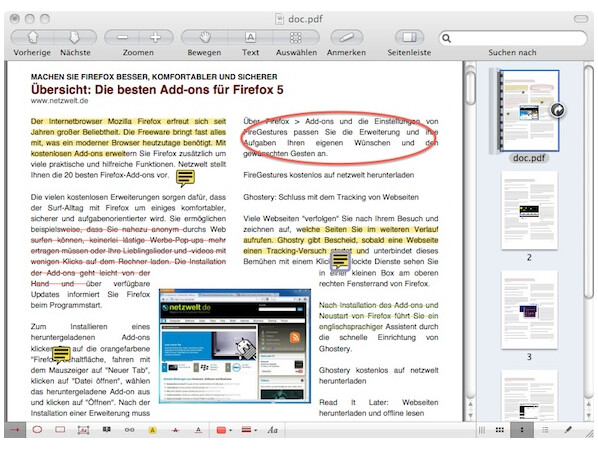Switch sidebar to single column thumbnail view
Image resolution: width=598 pixels, height=449 pixels.
point(522,430)
